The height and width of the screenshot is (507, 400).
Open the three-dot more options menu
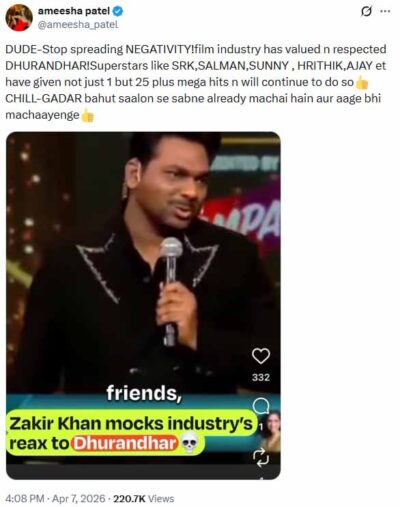tap(385, 11)
